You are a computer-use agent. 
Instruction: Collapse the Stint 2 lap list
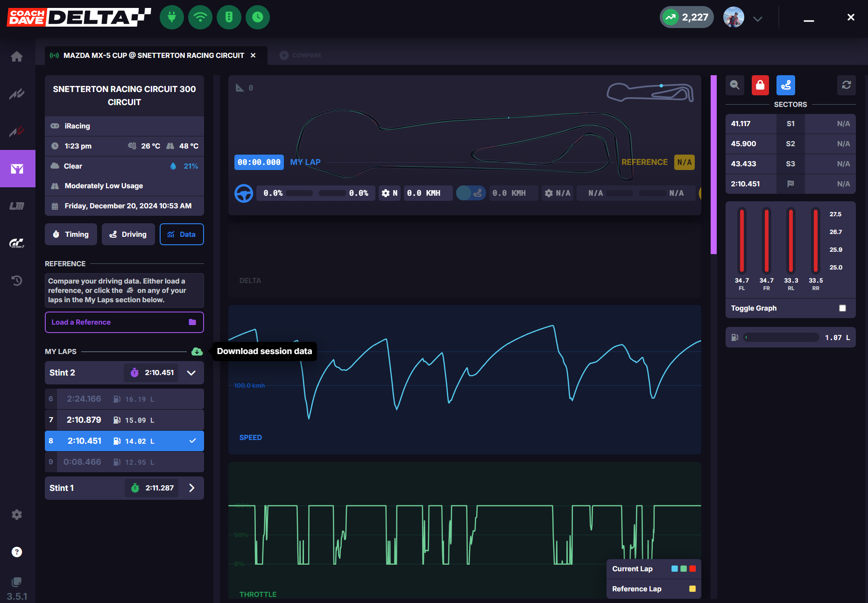click(x=191, y=373)
